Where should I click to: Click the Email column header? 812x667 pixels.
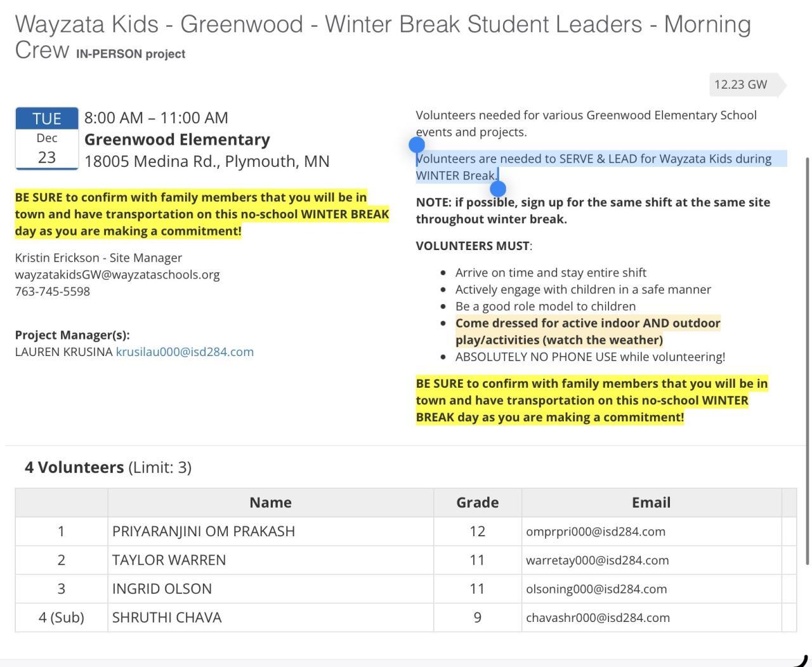tap(651, 503)
